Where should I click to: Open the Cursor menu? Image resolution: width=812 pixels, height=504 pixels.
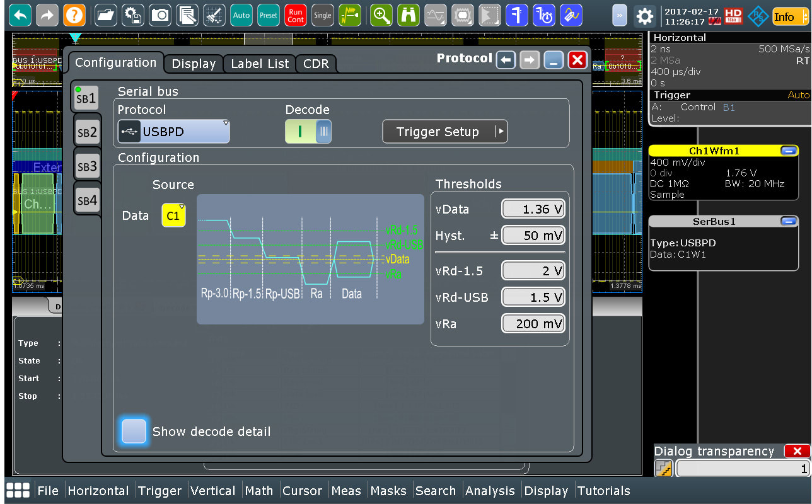pos(303,491)
